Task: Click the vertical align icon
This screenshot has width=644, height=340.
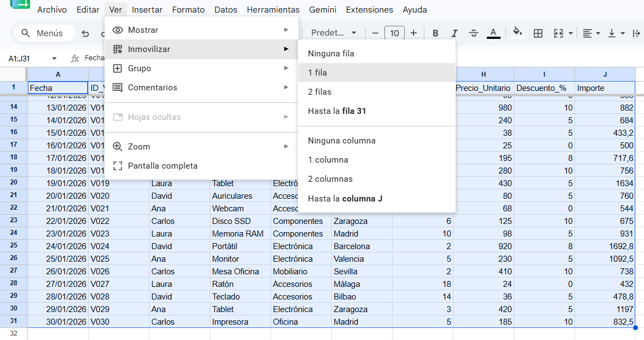Action: (612, 33)
